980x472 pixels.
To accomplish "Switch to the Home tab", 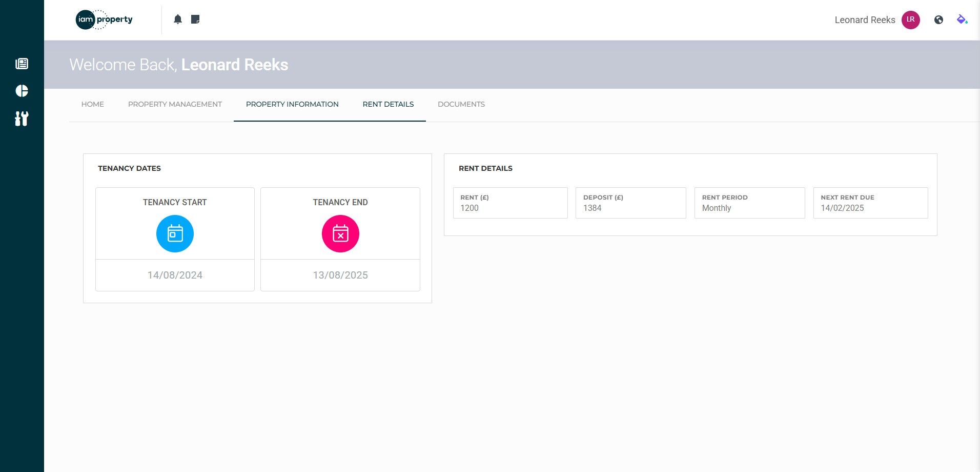I will point(93,104).
